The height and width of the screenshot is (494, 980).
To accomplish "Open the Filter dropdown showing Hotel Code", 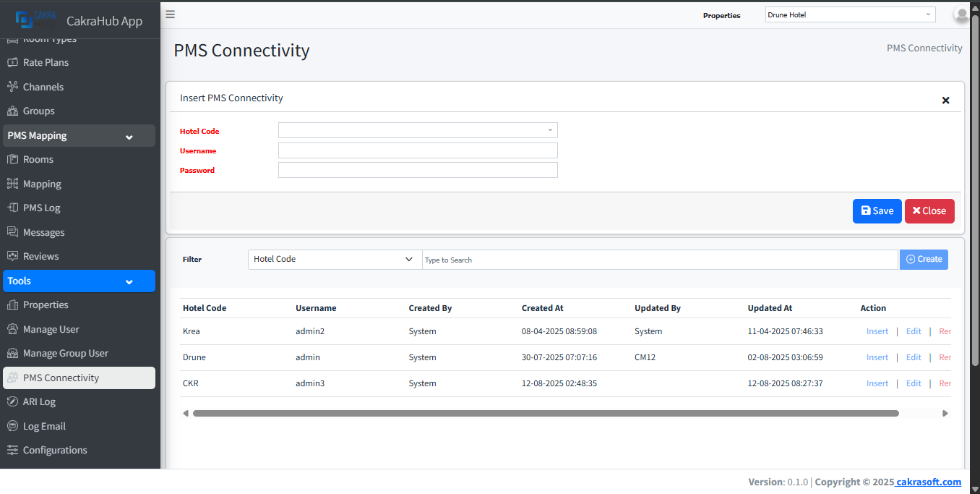I will (334, 259).
